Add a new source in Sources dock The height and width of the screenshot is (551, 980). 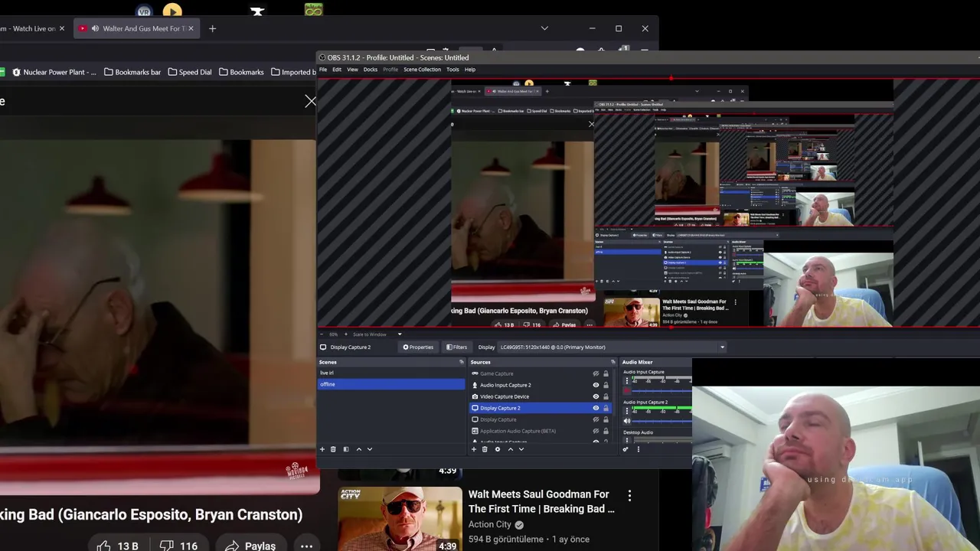pyautogui.click(x=474, y=449)
